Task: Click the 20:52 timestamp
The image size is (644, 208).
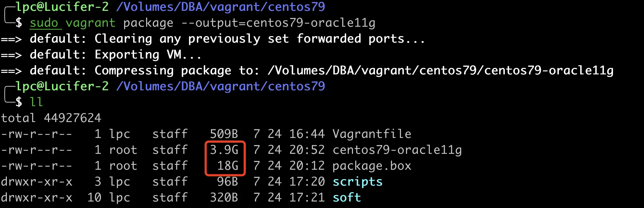Action: [x=307, y=150]
